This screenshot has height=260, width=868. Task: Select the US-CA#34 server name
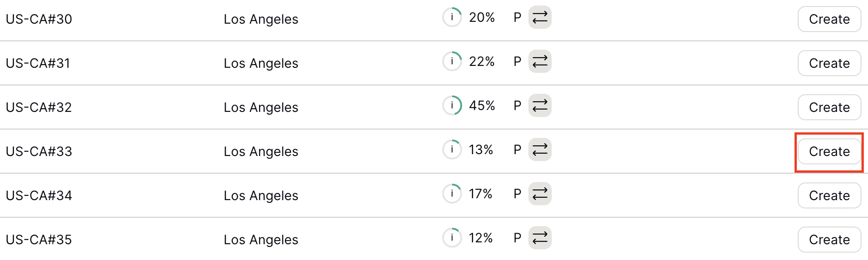(x=39, y=195)
